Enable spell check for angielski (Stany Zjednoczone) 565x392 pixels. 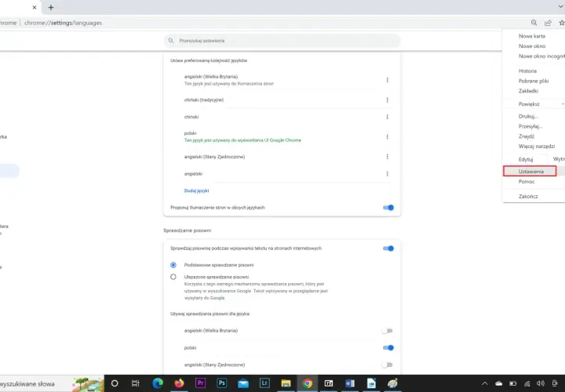pyautogui.click(x=388, y=365)
